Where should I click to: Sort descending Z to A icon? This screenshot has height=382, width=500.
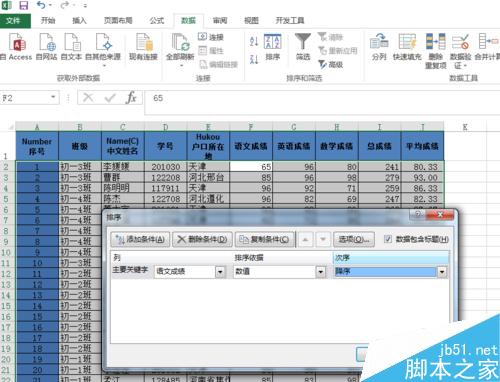[x=254, y=59]
